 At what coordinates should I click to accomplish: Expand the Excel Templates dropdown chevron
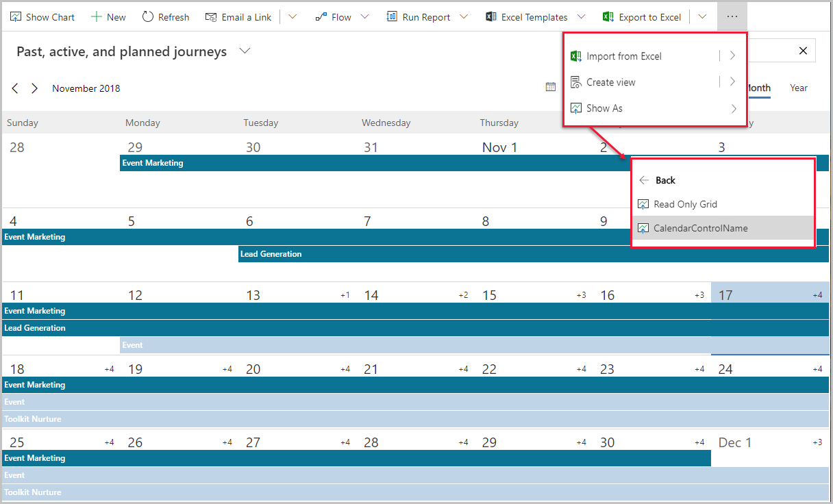click(x=581, y=17)
